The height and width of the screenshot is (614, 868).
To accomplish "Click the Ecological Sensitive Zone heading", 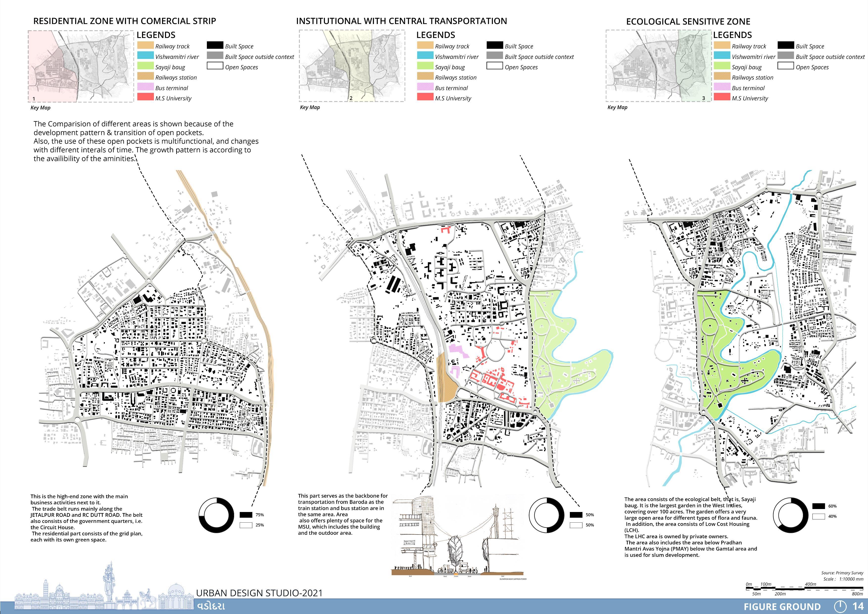I will 688,22.
